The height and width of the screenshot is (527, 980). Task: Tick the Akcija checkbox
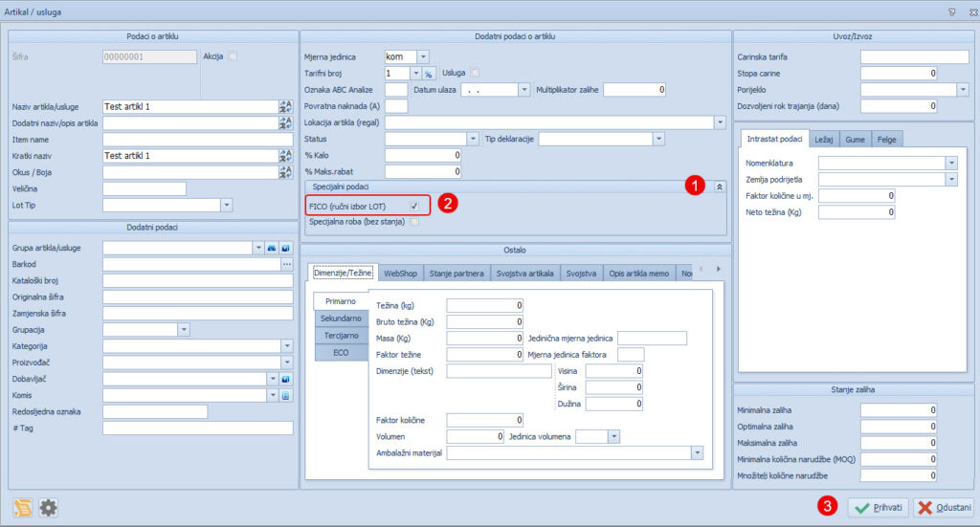[233, 56]
